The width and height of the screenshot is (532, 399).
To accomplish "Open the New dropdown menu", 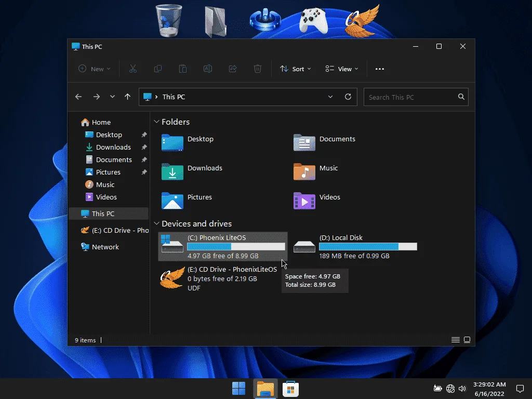I will pyautogui.click(x=95, y=69).
